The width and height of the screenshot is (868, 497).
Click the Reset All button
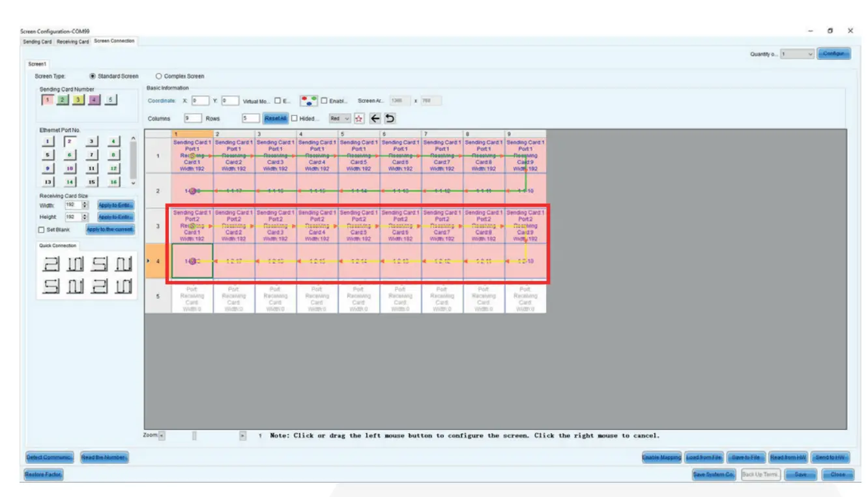pyautogui.click(x=276, y=119)
